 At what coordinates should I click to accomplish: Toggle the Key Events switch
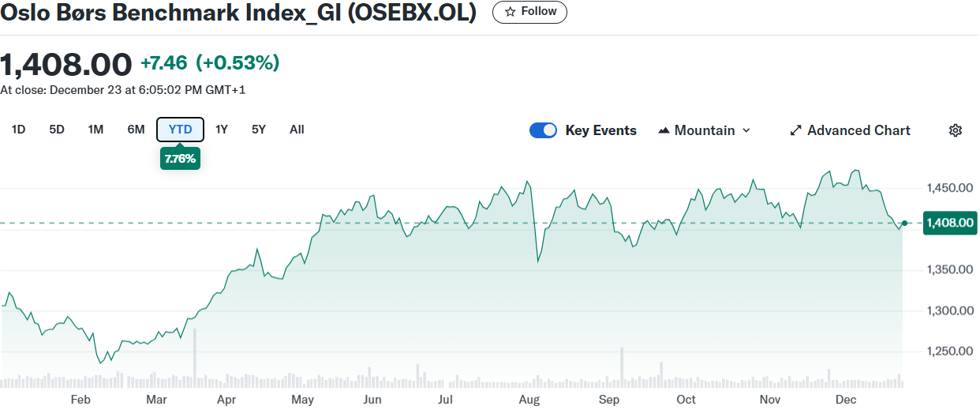(x=544, y=130)
